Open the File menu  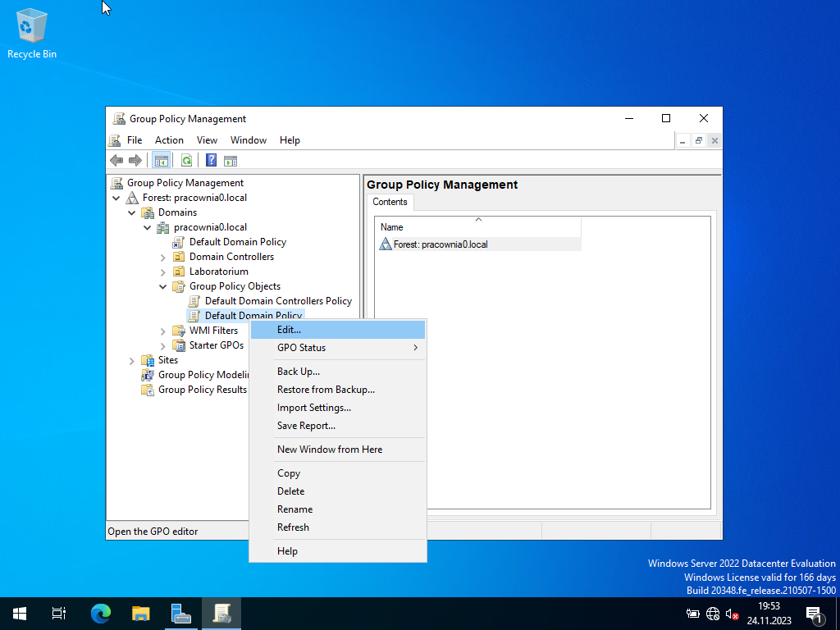(135, 140)
